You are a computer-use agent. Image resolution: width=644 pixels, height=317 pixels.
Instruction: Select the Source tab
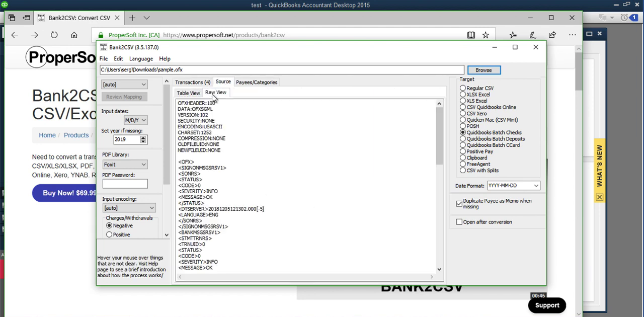[223, 82]
